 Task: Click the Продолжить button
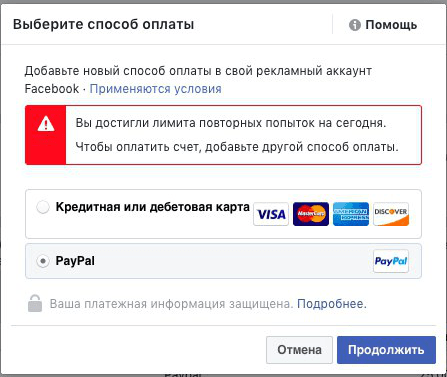pyautogui.click(x=386, y=350)
